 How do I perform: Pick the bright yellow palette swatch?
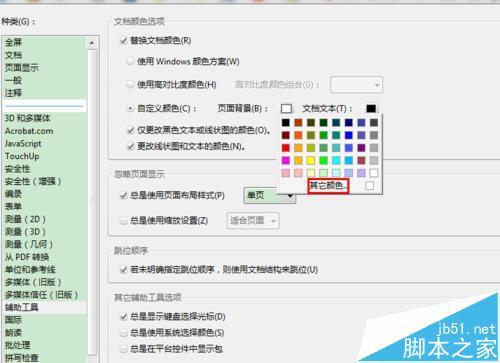coord(311,160)
